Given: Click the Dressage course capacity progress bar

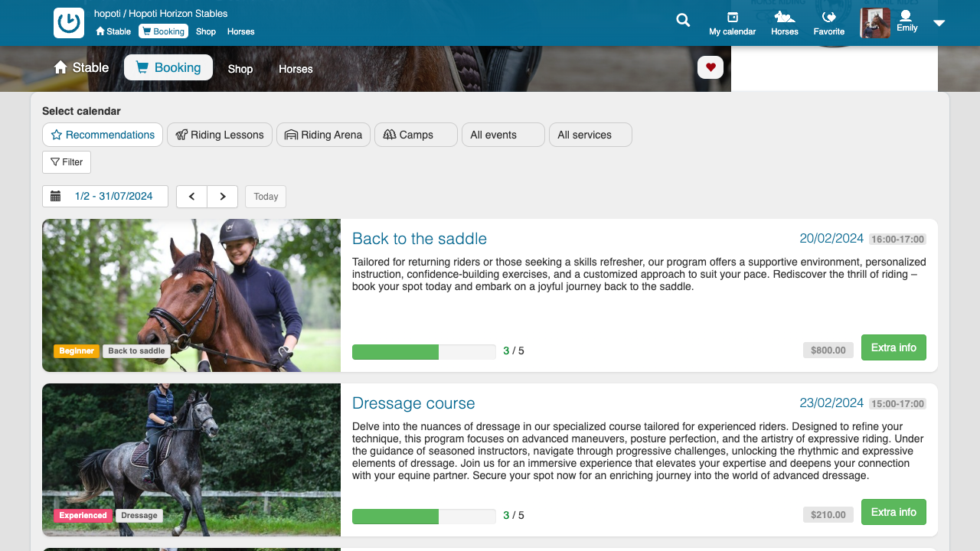Looking at the screenshot, I should [x=423, y=517].
